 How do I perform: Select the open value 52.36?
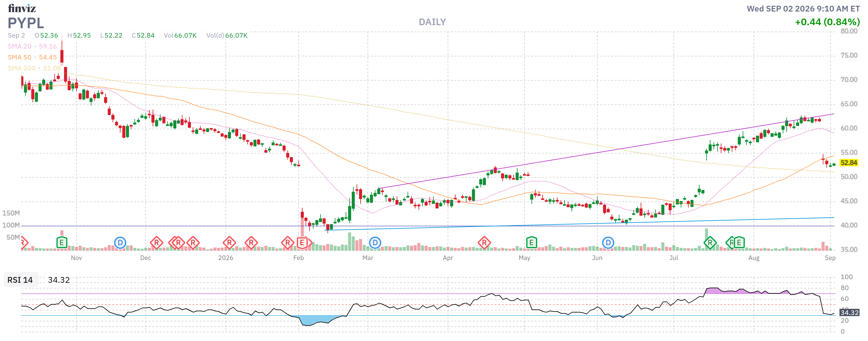(x=49, y=35)
